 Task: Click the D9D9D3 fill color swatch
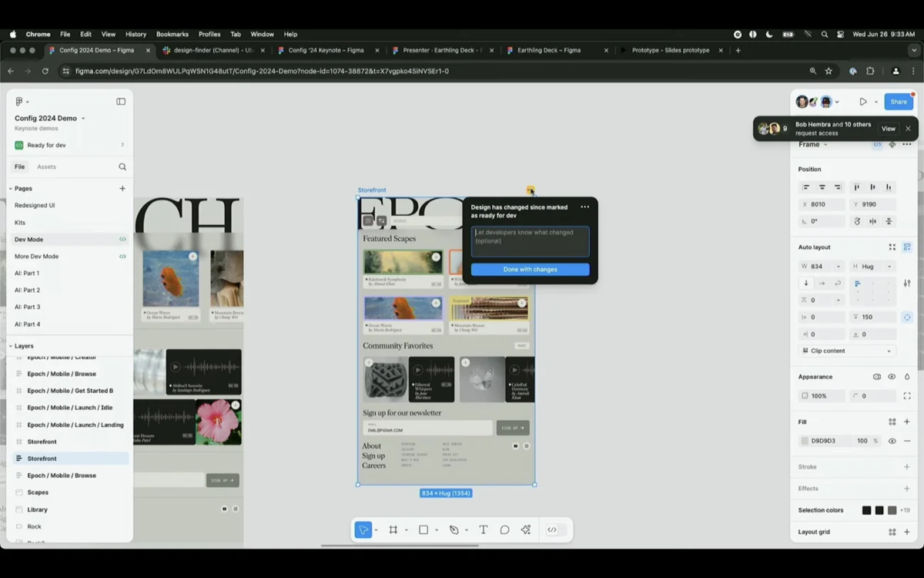805,441
